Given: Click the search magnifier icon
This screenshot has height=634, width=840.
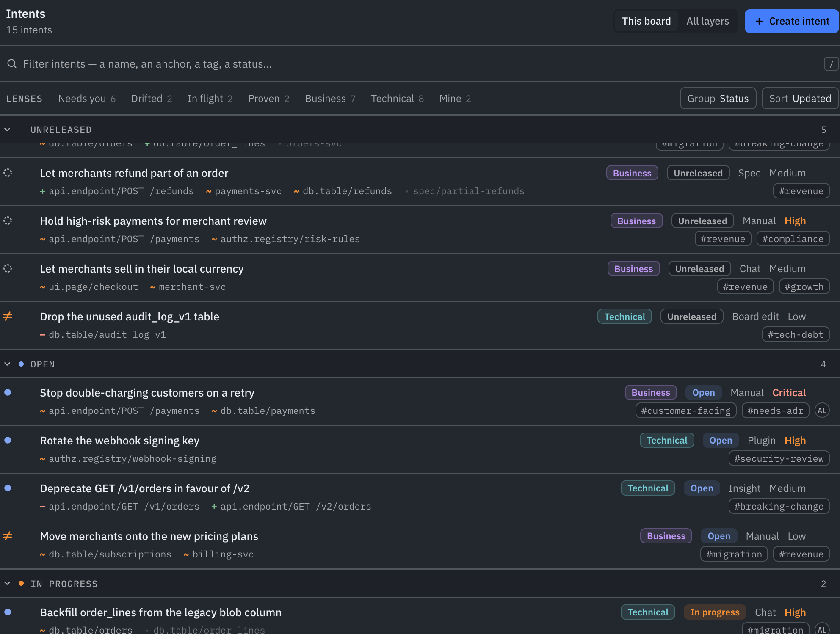Looking at the screenshot, I should [12, 64].
